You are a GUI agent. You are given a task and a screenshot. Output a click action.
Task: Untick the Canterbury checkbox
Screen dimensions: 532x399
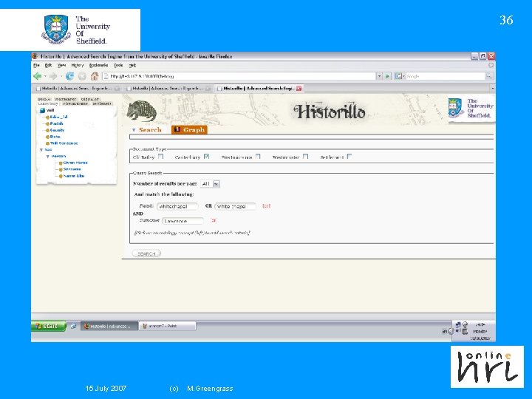coord(206,157)
